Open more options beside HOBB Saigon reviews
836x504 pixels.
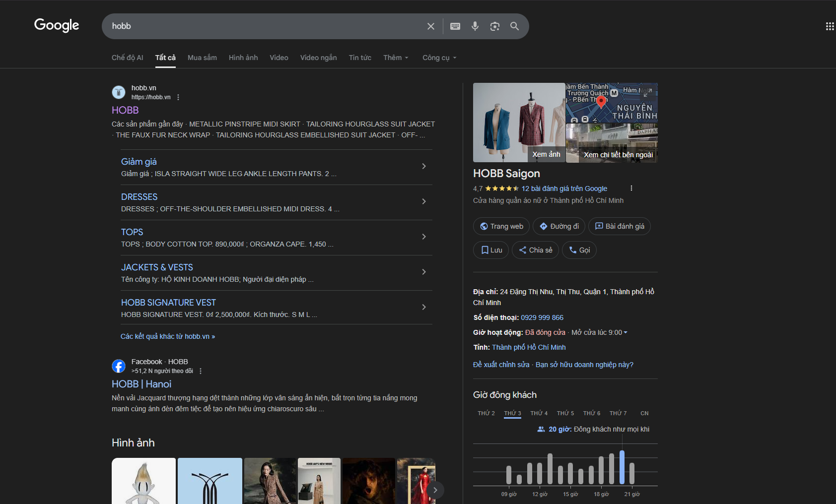[x=631, y=189]
